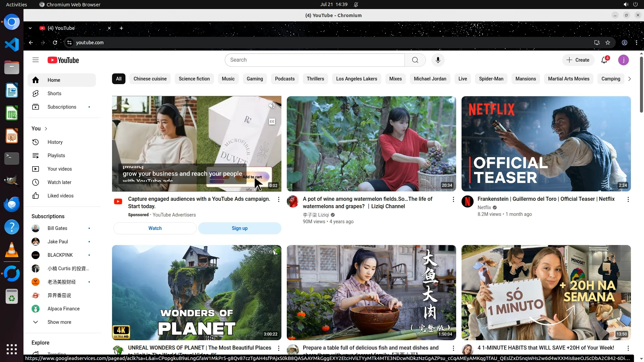Open the notifications bell
The width and height of the screenshot is (644, 362).
coord(604,60)
